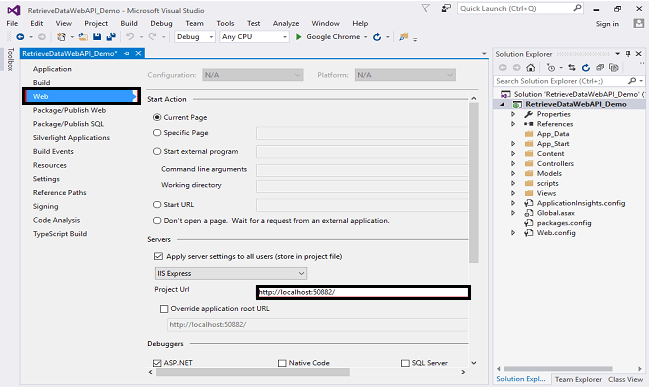649x387 pixels.
Task: Enable SQL Server debugger checkbox
Action: click(405, 363)
